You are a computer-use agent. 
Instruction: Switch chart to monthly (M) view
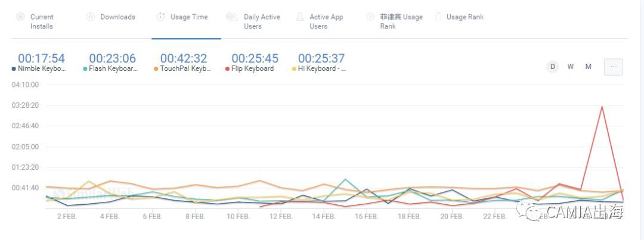click(x=589, y=67)
